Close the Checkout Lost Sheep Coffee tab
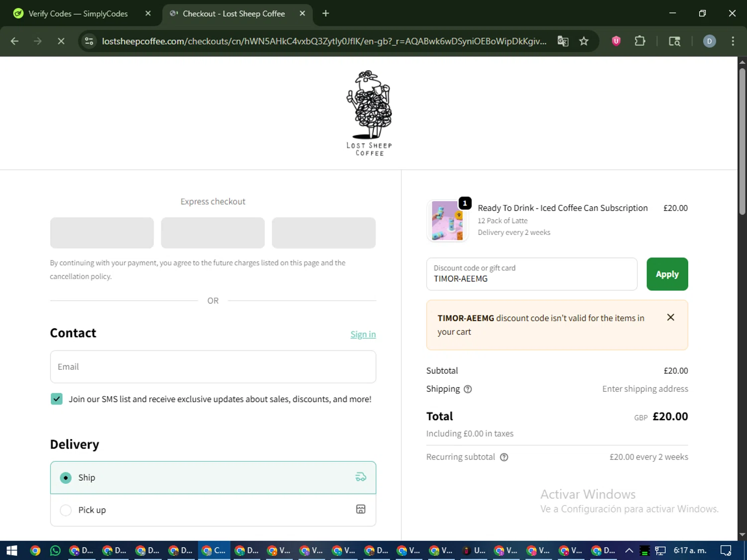This screenshot has width=747, height=560. point(302,13)
